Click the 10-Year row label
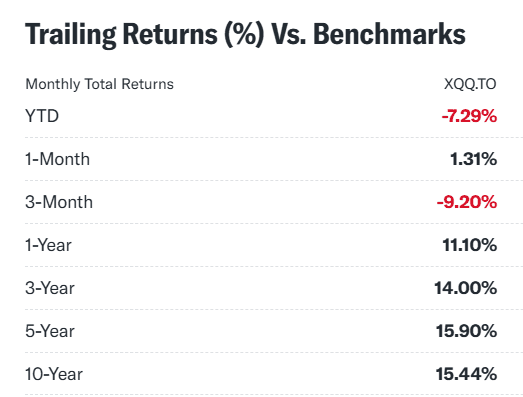The width and height of the screenshot is (523, 397). pos(54,374)
